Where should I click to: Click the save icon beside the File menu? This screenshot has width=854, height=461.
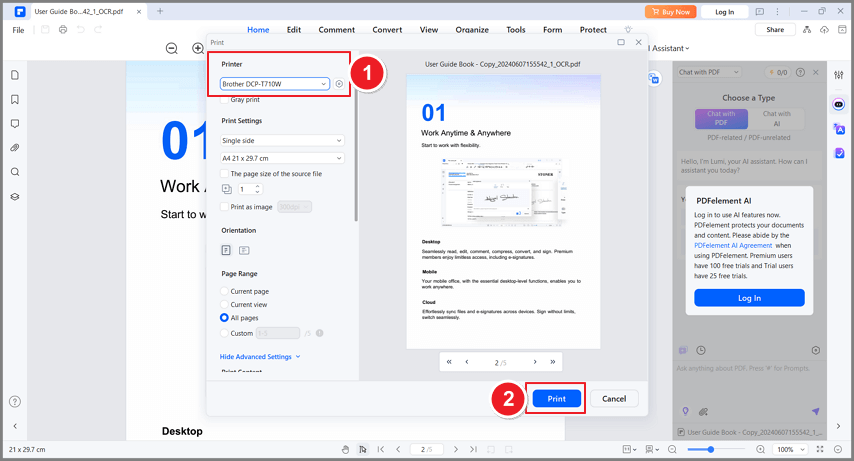tap(45, 29)
